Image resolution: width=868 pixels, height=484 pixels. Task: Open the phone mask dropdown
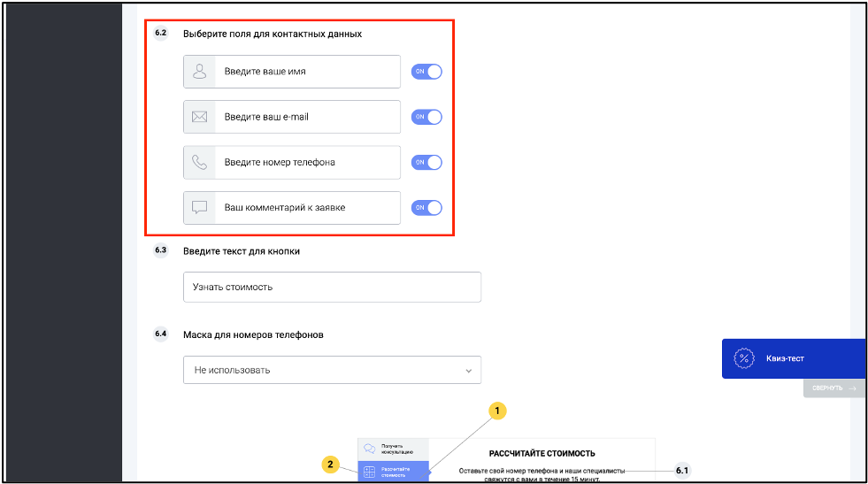[x=332, y=370]
